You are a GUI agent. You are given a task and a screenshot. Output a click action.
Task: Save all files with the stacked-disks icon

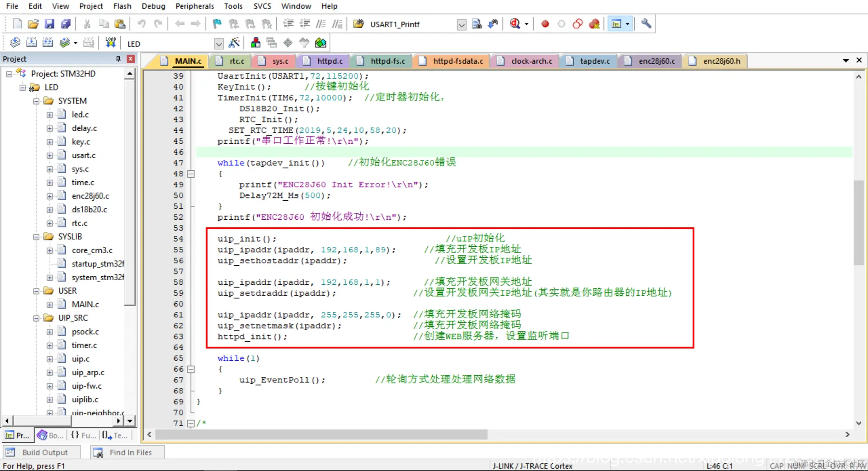pos(66,24)
